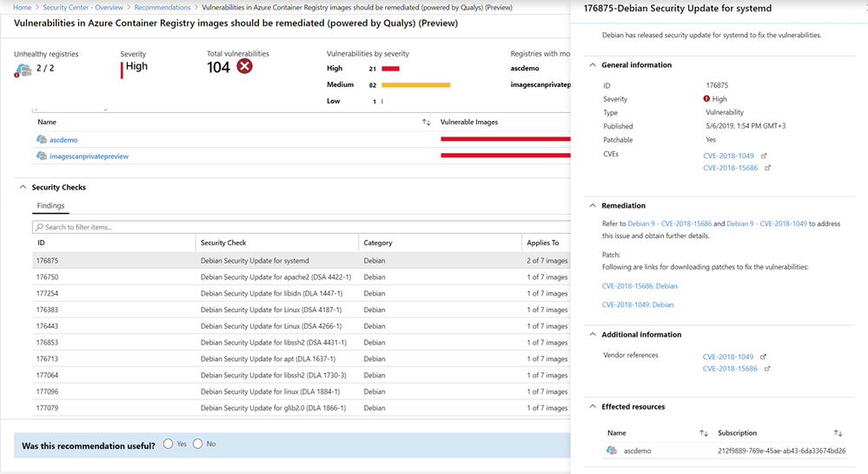Open external link icon beside vendor reference CVE-2018-15686
868x474 pixels.
[x=767, y=368]
